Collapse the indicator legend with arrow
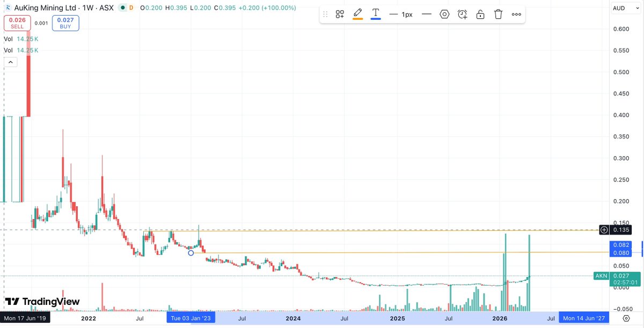 click(10, 62)
